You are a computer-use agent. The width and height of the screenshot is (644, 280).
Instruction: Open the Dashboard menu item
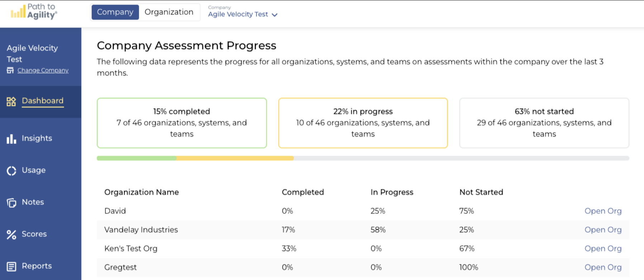pos(42,101)
